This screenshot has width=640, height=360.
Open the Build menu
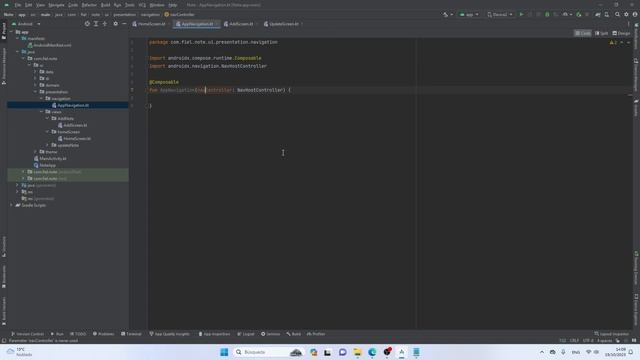[x=105, y=5]
